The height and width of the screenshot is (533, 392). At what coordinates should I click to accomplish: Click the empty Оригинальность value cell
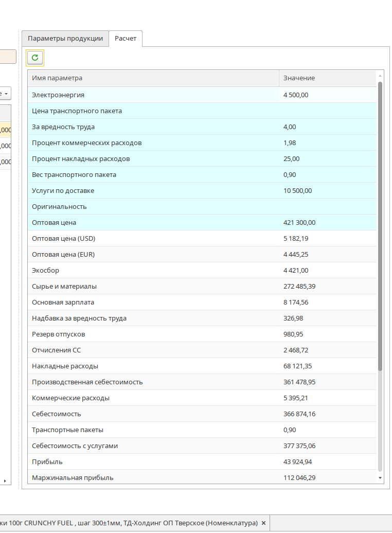[327, 207]
